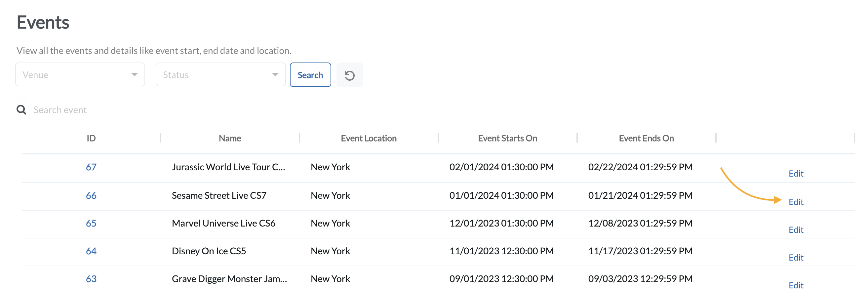Select the Sesame Street Live CS7 name cell
Viewport: 868px width, 293px height.
219,195
